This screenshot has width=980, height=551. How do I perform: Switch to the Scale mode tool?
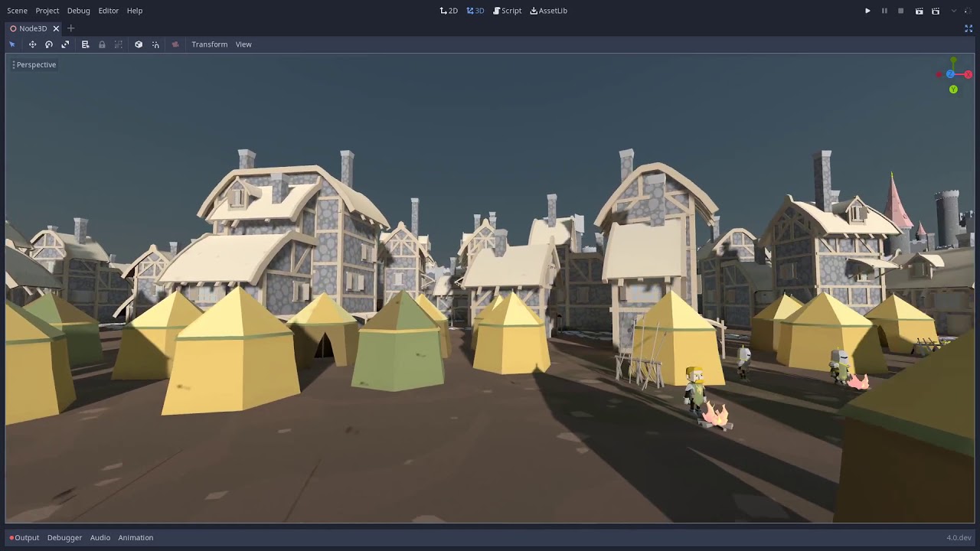click(x=65, y=44)
